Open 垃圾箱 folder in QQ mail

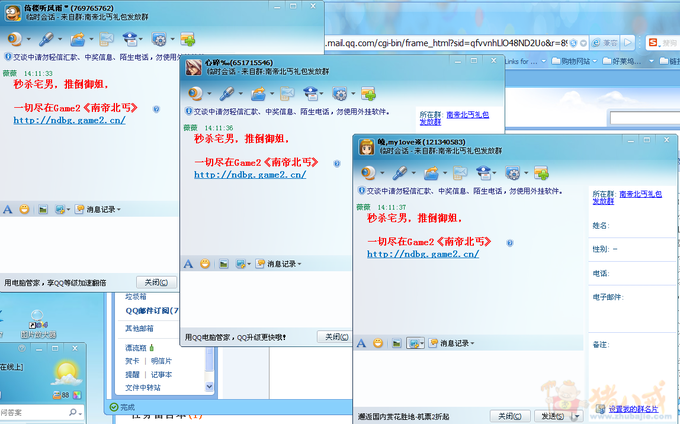pyautogui.click(x=136, y=297)
